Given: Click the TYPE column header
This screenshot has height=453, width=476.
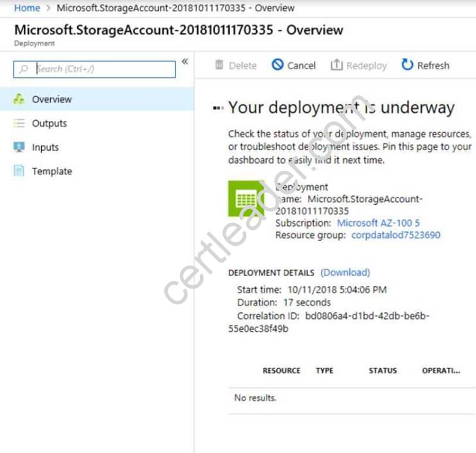Looking at the screenshot, I should (x=324, y=370).
